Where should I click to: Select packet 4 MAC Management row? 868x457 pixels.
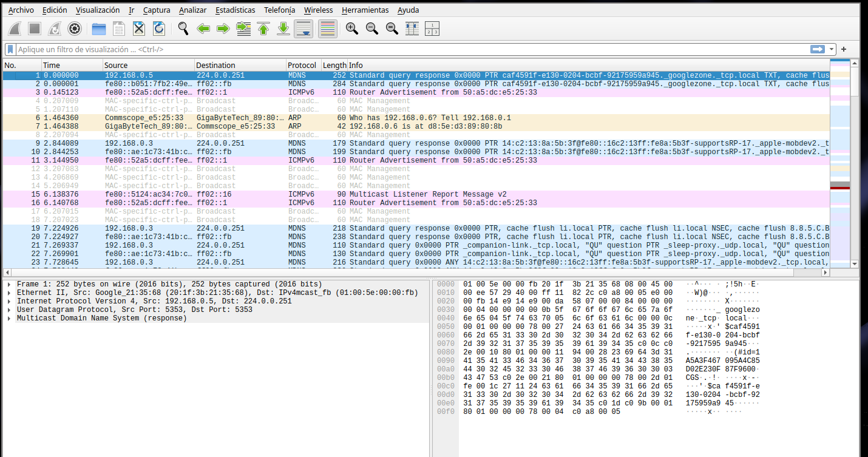(x=416, y=101)
